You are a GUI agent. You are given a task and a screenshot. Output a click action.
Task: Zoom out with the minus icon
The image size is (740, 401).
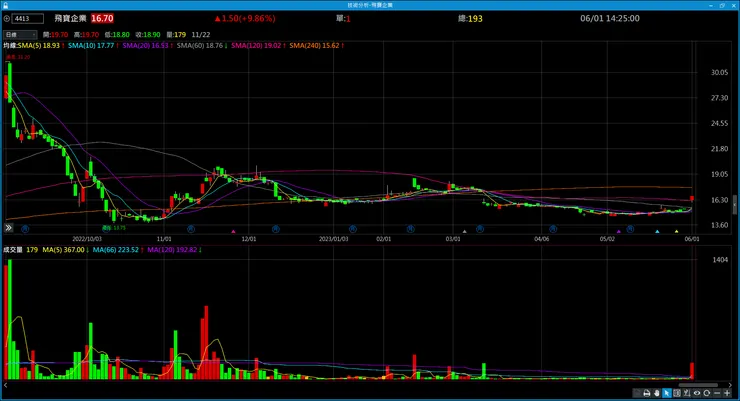[x=717, y=393]
